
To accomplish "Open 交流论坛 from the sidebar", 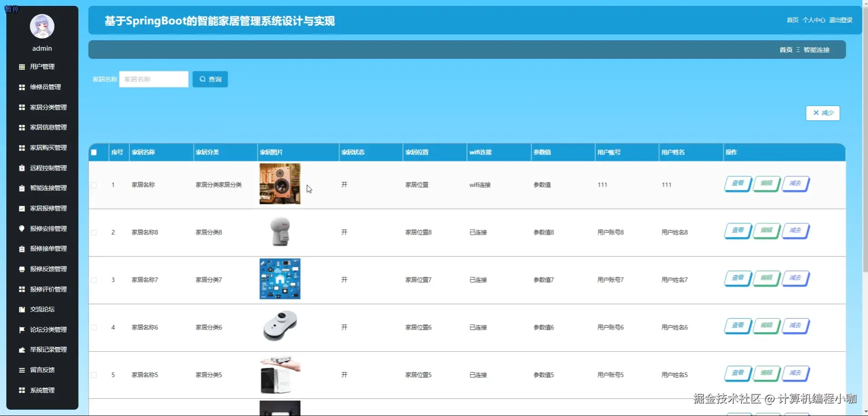I will [42, 310].
